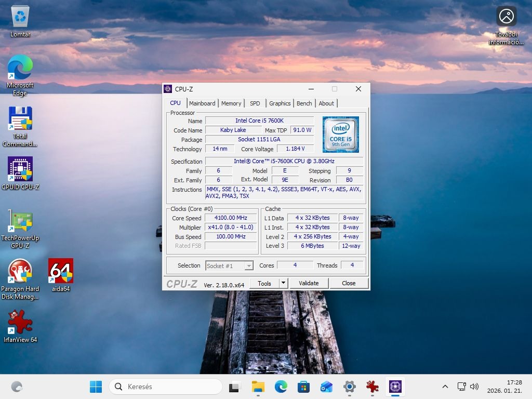Click the Threads count value

[352, 265]
